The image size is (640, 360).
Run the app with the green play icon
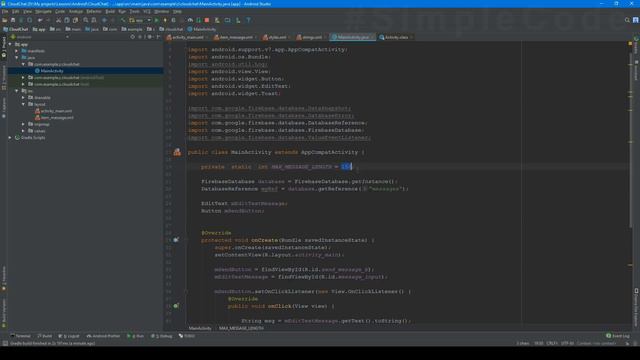(x=157, y=20)
